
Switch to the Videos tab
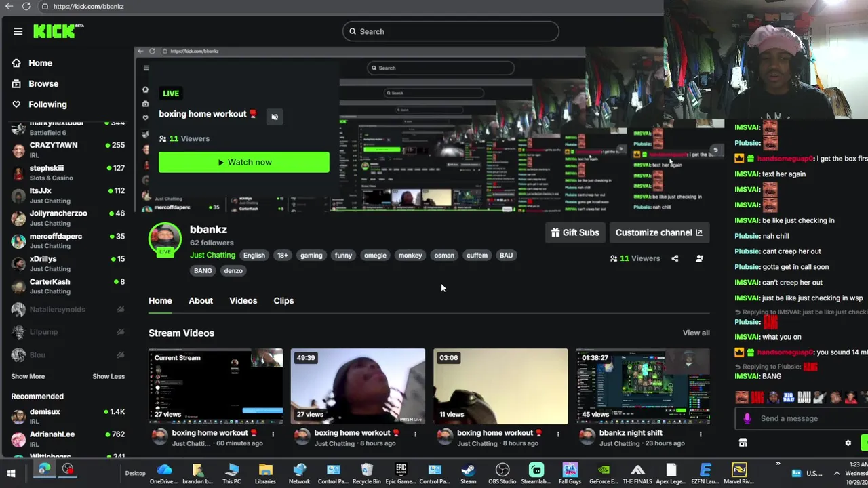(x=243, y=301)
